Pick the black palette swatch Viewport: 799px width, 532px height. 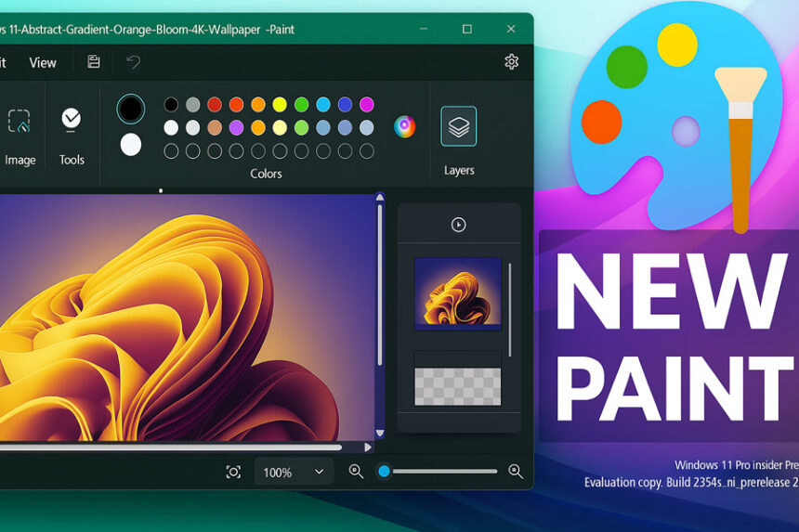(171, 104)
